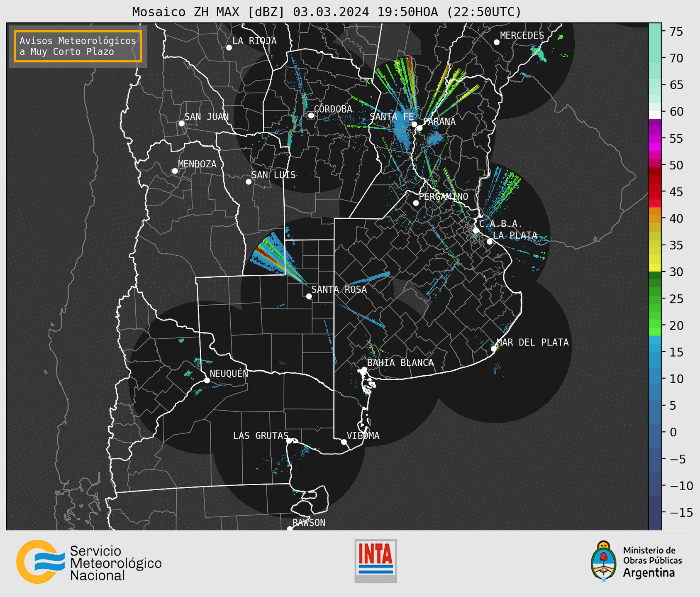
Task: Click the MAR DEL PLATA label text
Action: (x=533, y=342)
